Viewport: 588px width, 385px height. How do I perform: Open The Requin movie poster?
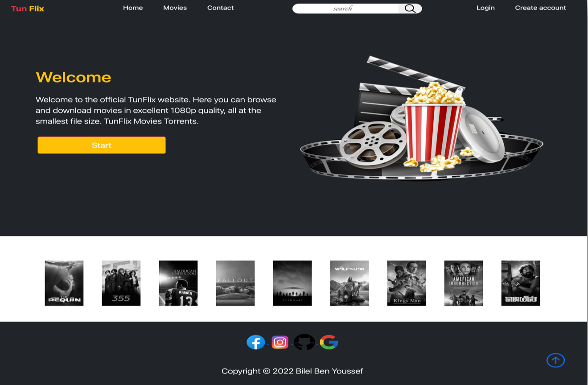pyautogui.click(x=64, y=283)
